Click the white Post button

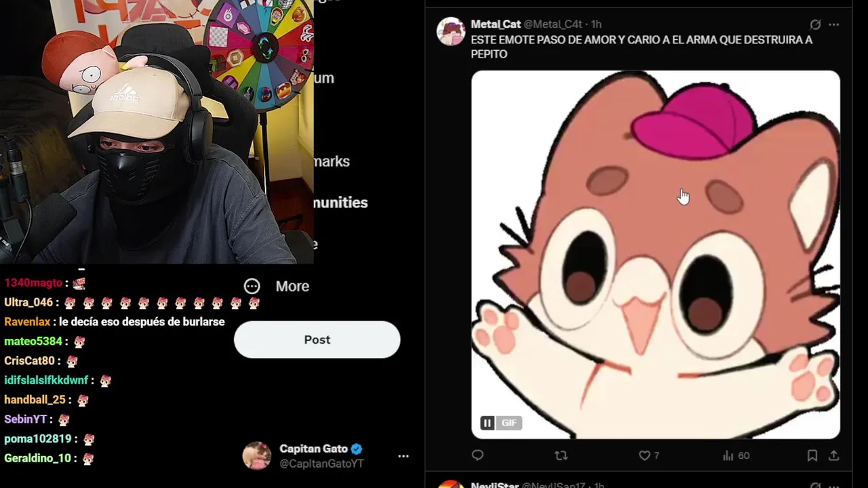point(317,340)
